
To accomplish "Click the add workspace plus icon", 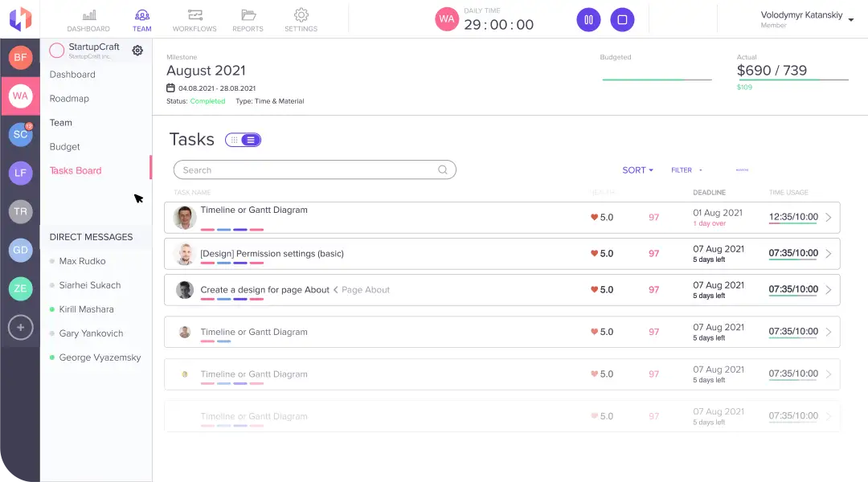I will point(20,327).
